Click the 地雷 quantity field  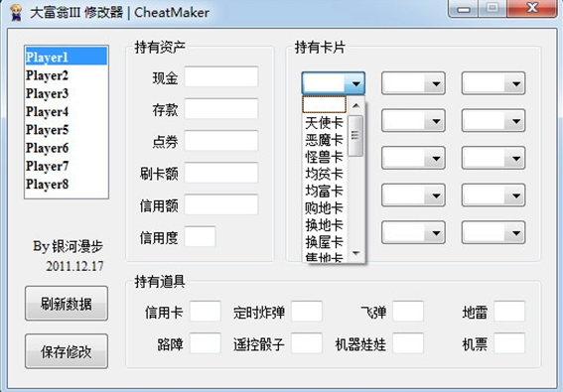point(509,312)
